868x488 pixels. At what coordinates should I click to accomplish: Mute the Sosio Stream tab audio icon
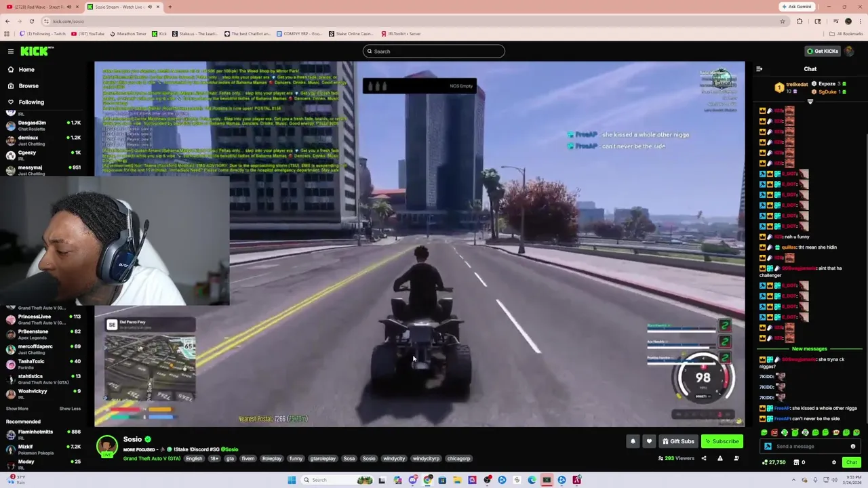click(x=150, y=7)
